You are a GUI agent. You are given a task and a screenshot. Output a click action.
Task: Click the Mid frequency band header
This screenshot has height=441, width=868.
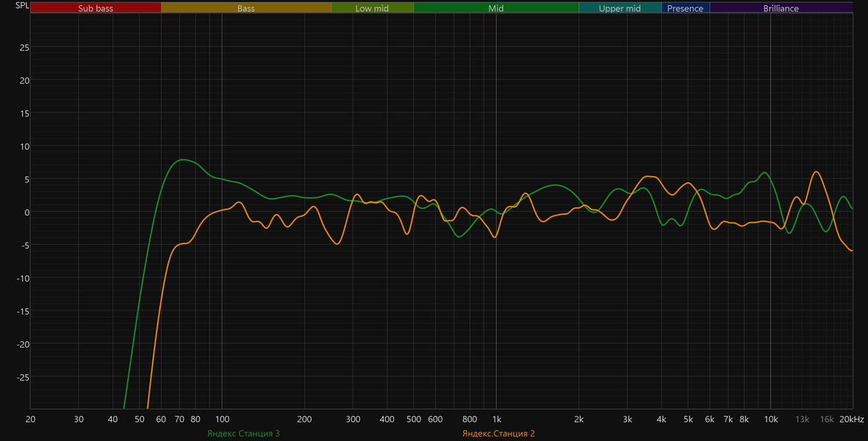tap(496, 8)
